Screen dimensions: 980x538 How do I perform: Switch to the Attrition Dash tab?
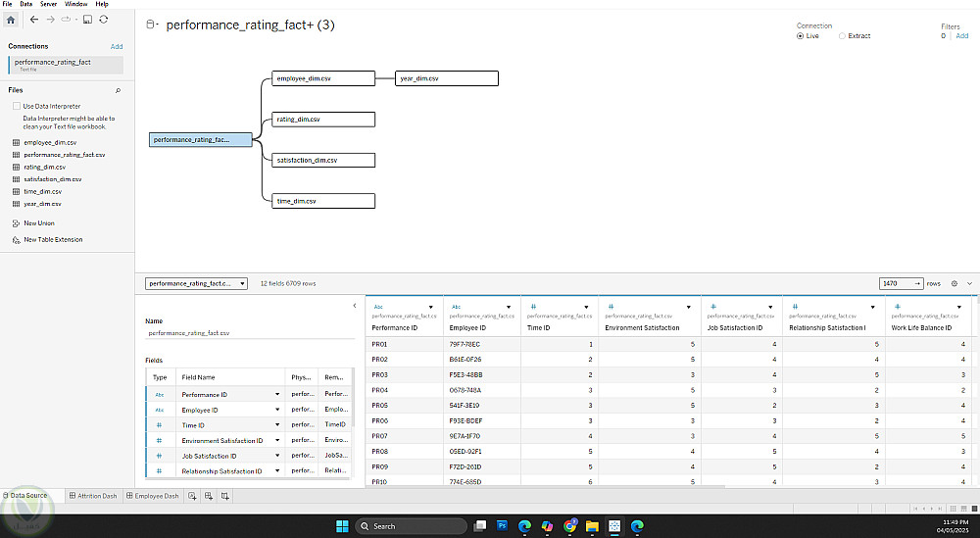pos(93,496)
